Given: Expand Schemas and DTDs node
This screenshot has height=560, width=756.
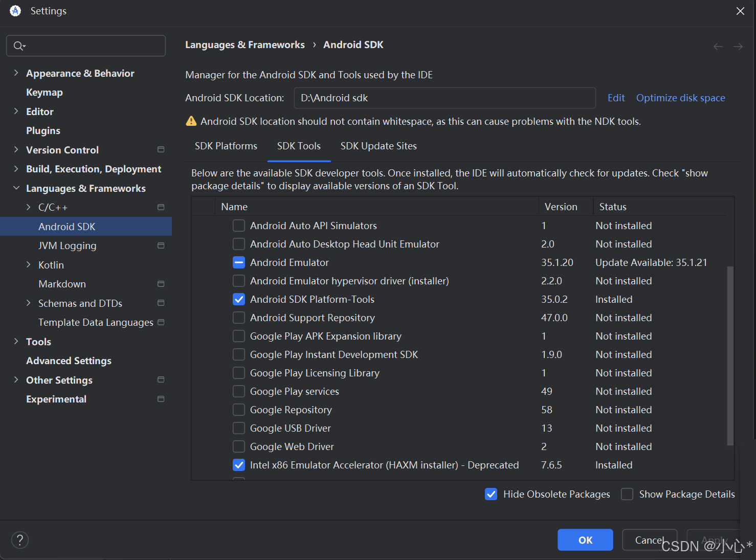Looking at the screenshot, I should point(28,303).
